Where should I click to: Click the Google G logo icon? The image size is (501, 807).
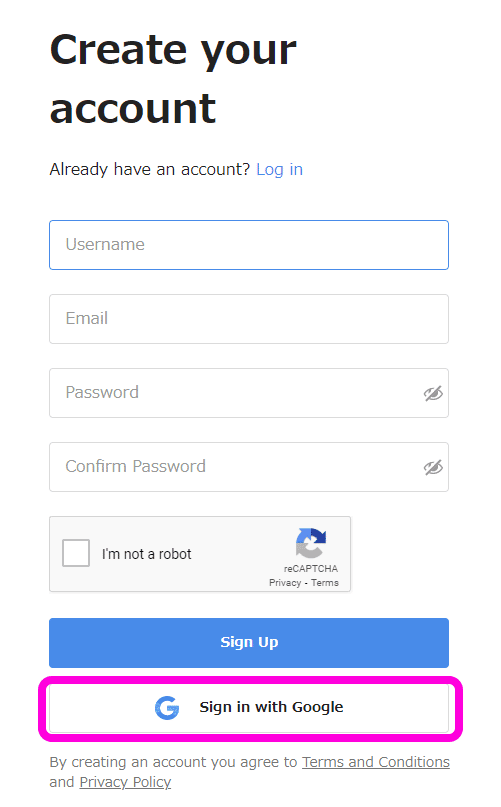(167, 708)
